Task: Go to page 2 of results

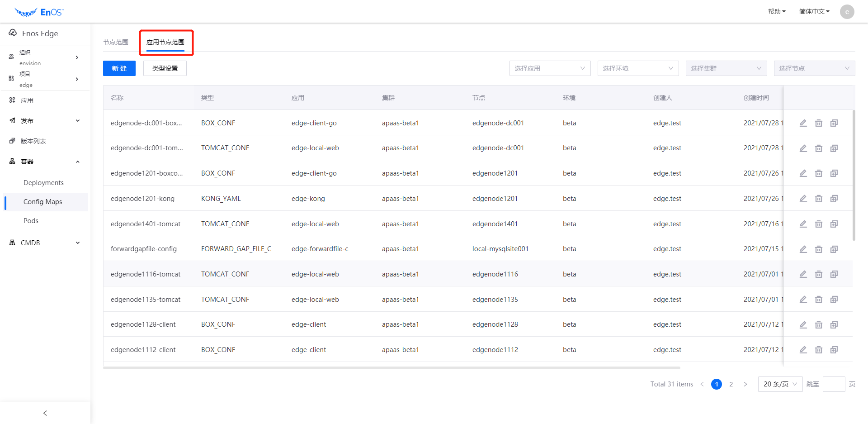Action: pos(731,384)
